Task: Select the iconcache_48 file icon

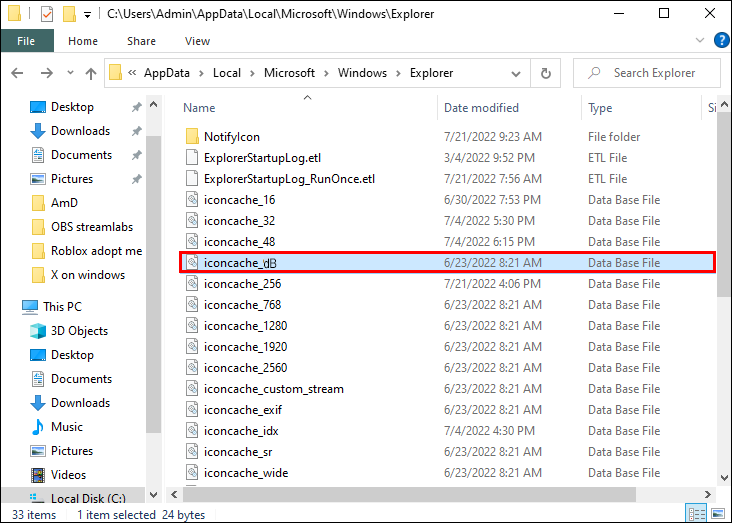Action: tap(192, 241)
